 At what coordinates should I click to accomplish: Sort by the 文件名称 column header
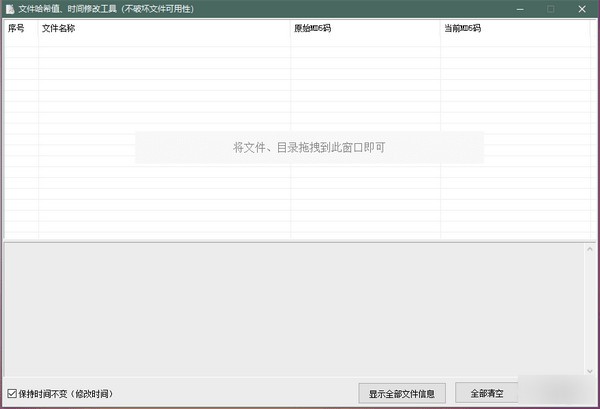[x=60, y=29]
